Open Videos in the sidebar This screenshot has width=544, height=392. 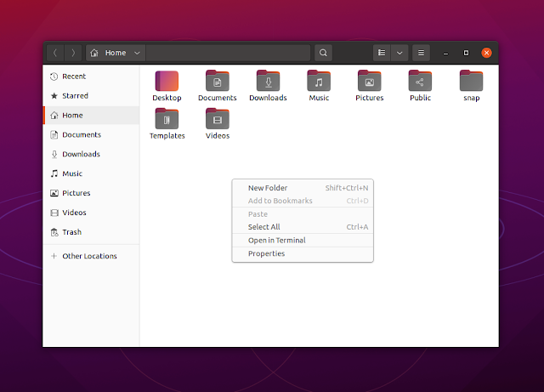(92, 213)
